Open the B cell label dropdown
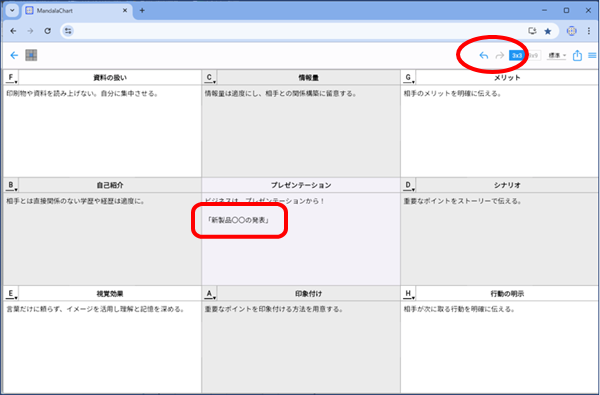Image resolution: width=600 pixels, height=395 pixels. point(11,185)
